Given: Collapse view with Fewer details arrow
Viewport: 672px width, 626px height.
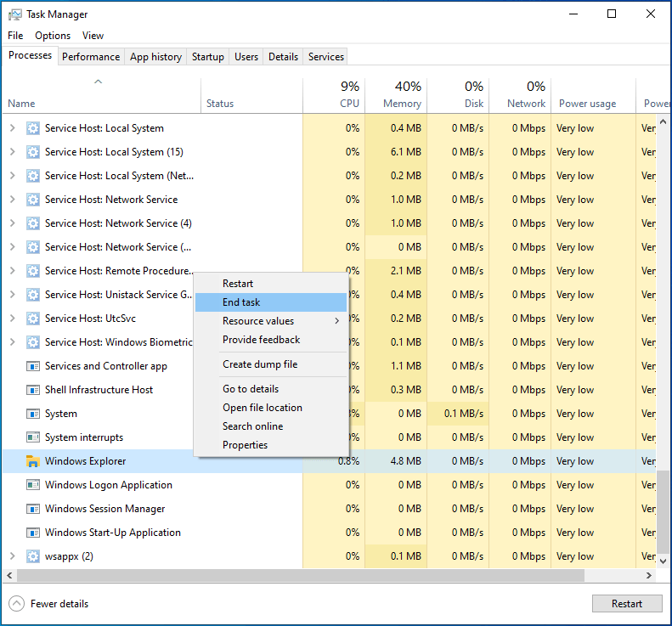Looking at the screenshot, I should click(x=17, y=604).
